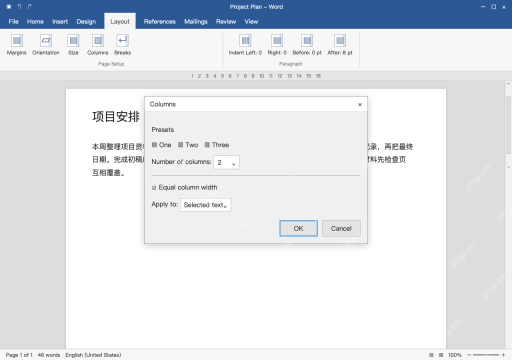Click the first view mode icon in status bar
Viewport: 512px width, 360px height.
(x=431, y=355)
